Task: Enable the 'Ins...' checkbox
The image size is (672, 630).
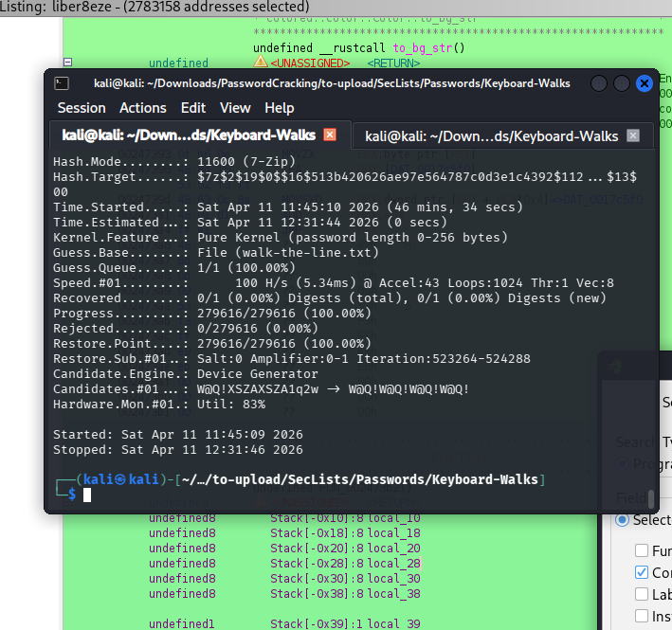Action: point(641,616)
